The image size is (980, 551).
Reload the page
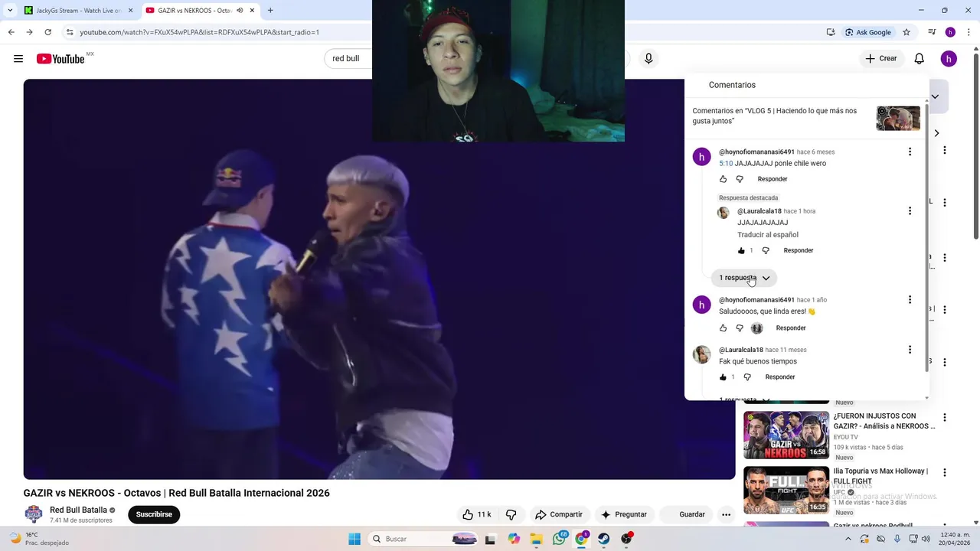pyautogui.click(x=47, y=32)
